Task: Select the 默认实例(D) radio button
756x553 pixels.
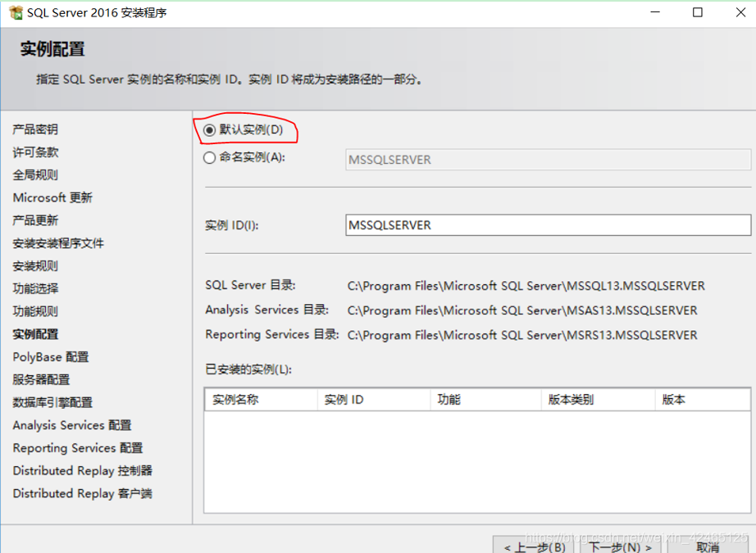Action: click(x=209, y=130)
